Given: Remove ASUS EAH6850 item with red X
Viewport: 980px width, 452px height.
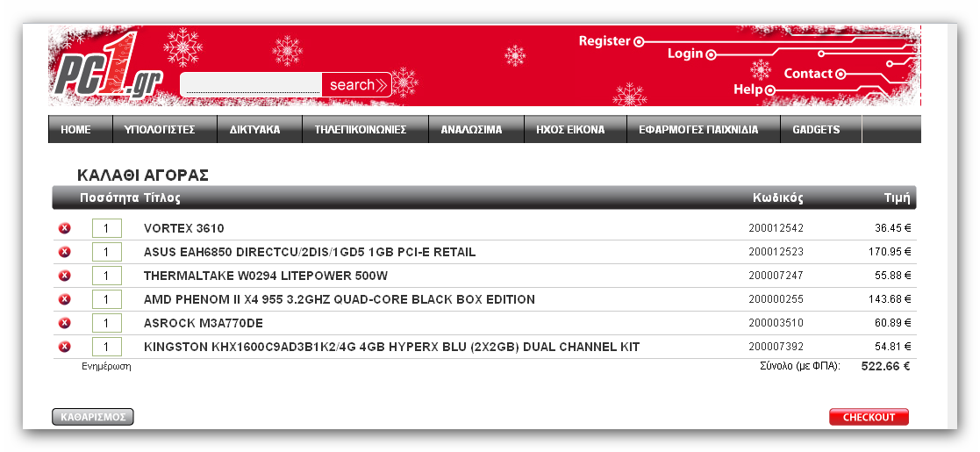Looking at the screenshot, I should pyautogui.click(x=64, y=252).
